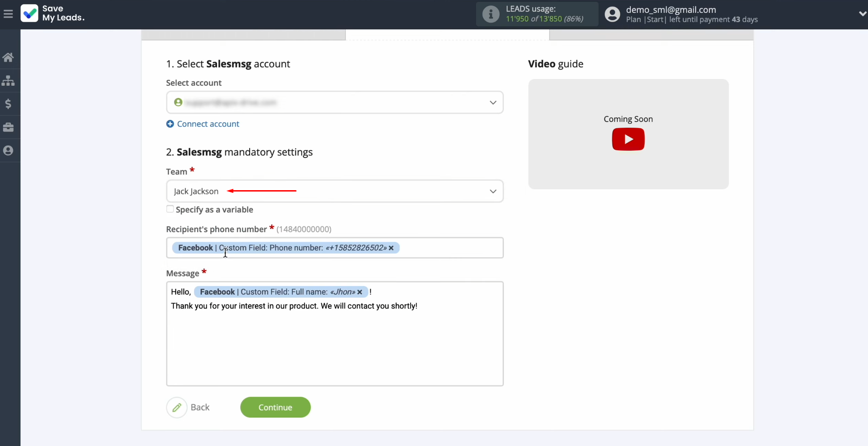Click the Save My Leads logo
Image resolution: width=868 pixels, height=446 pixels.
[52, 13]
